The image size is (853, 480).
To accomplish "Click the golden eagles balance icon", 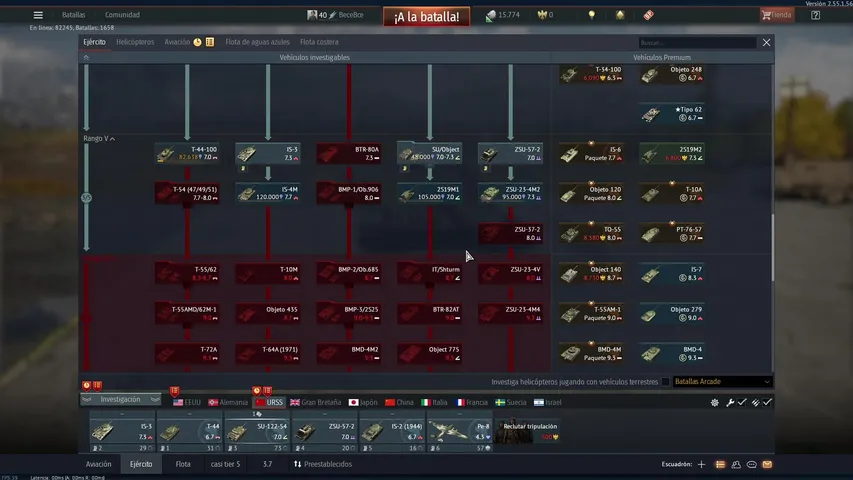I will point(542,15).
